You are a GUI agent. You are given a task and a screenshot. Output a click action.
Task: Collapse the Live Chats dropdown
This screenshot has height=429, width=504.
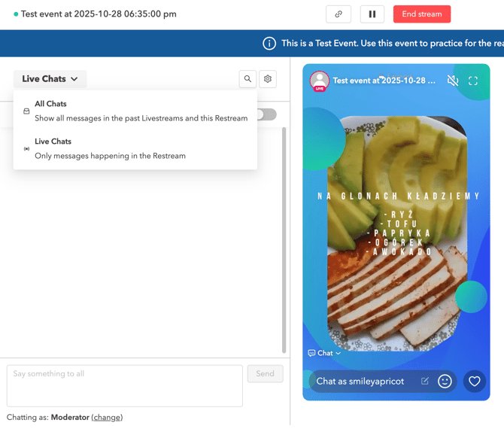point(50,79)
